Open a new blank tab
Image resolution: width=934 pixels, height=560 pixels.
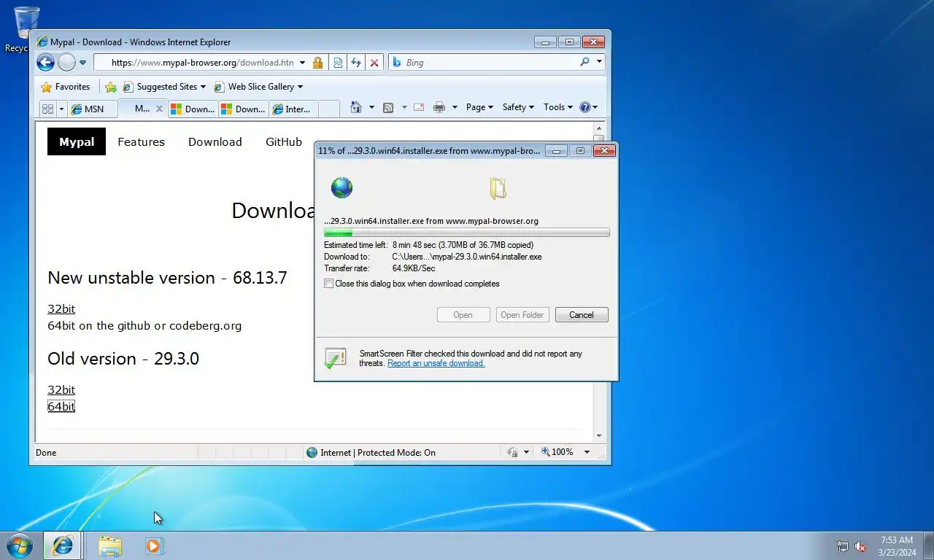tap(329, 109)
